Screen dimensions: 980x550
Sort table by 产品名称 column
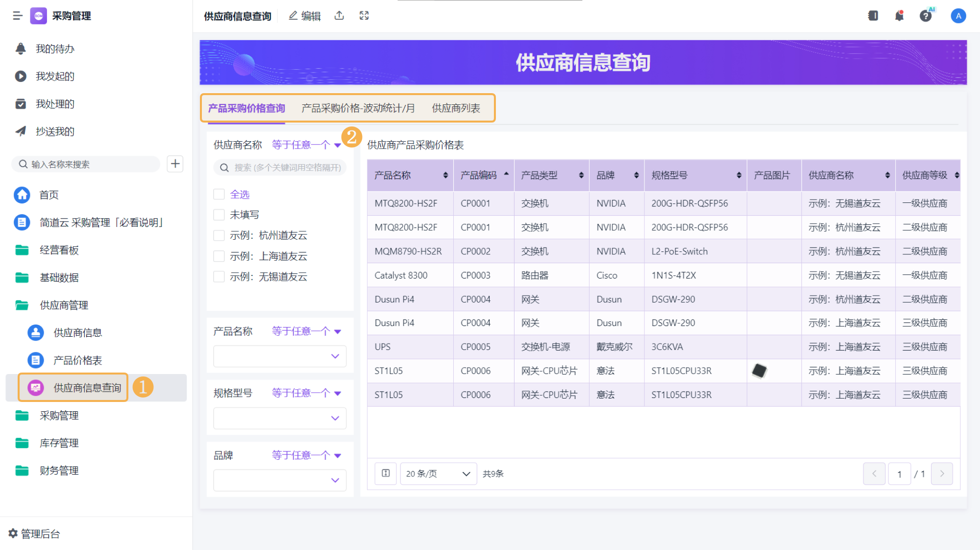[445, 175]
